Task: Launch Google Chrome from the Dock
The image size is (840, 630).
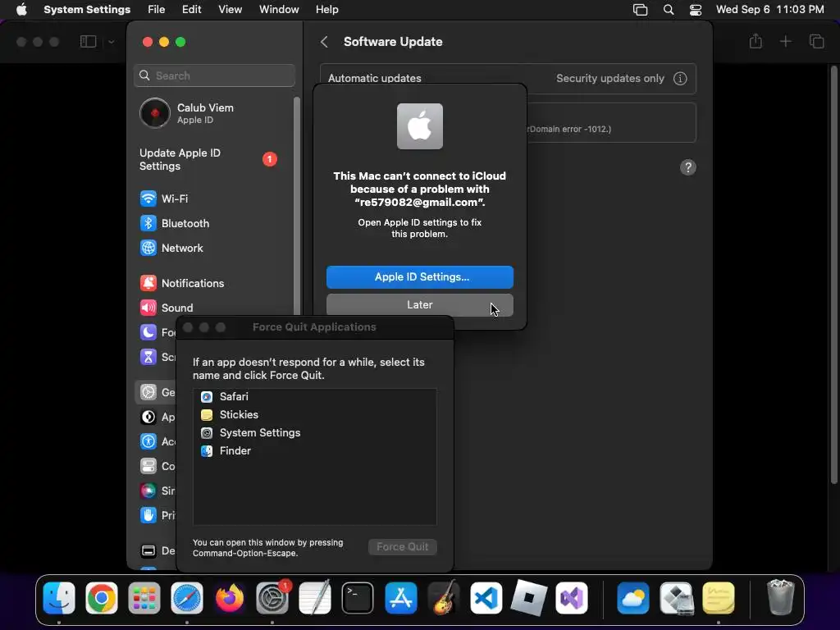Action: (x=101, y=598)
